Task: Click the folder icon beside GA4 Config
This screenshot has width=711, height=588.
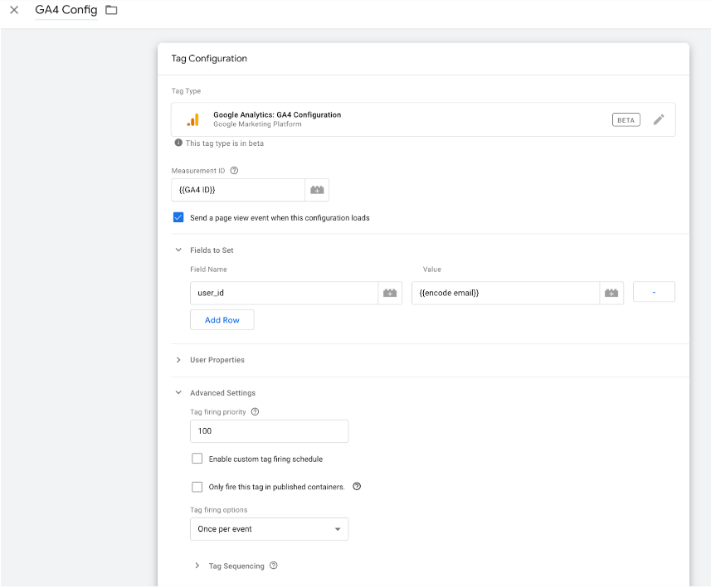Action: coord(111,11)
